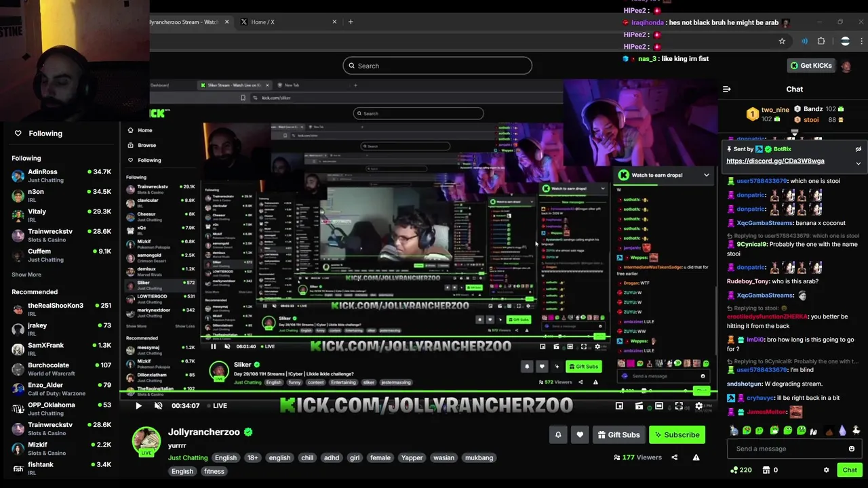Viewport: 868px width, 488px height.
Task: Create a clip with the clapperboard icon
Action: pyautogui.click(x=639, y=406)
